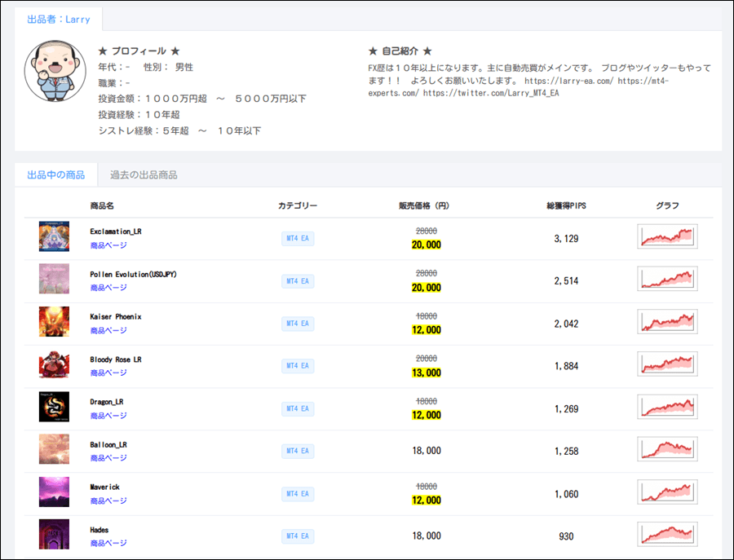The height and width of the screenshot is (560, 734).
Task: Open the Pollen Evolution graph thumbnail
Action: click(x=668, y=279)
